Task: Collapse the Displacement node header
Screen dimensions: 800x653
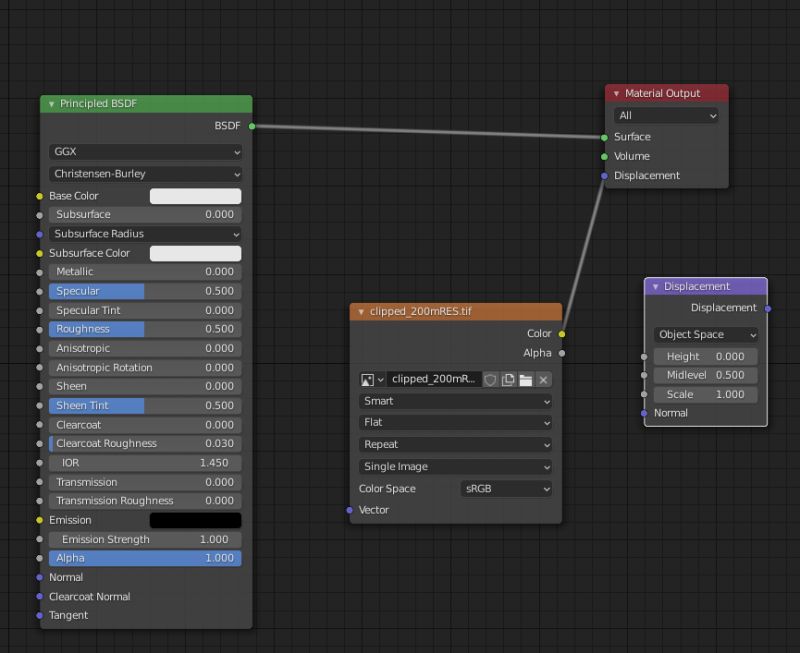Action: coord(653,286)
